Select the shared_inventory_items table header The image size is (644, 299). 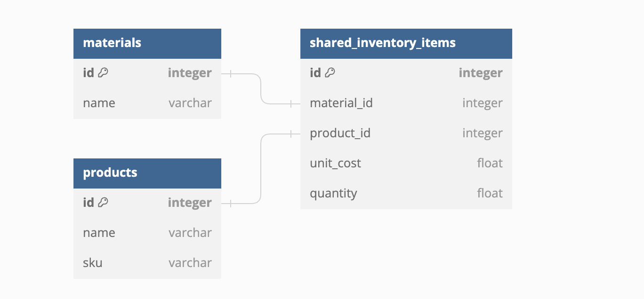406,43
